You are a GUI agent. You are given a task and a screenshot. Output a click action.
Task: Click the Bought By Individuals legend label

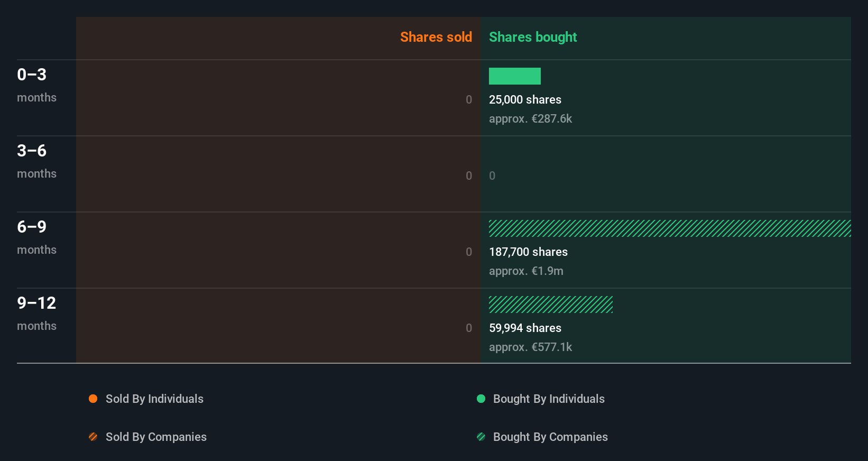[x=549, y=399]
